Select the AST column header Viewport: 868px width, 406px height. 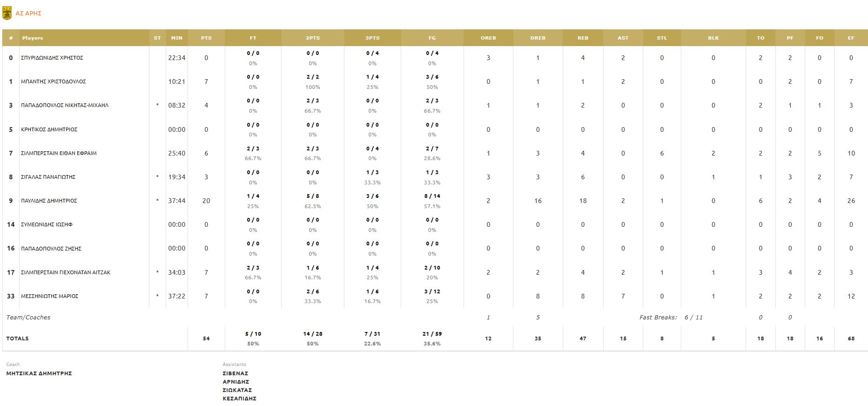(623, 38)
